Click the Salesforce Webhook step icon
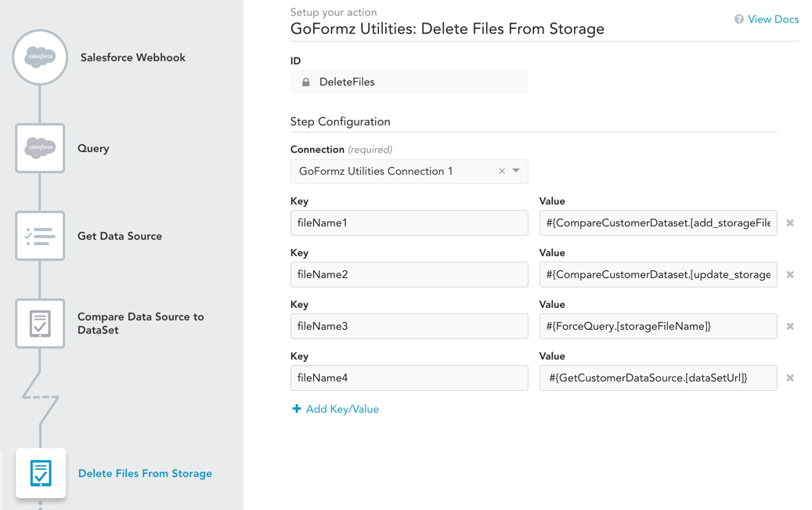Screen dimensions: 812x510 [40, 57]
